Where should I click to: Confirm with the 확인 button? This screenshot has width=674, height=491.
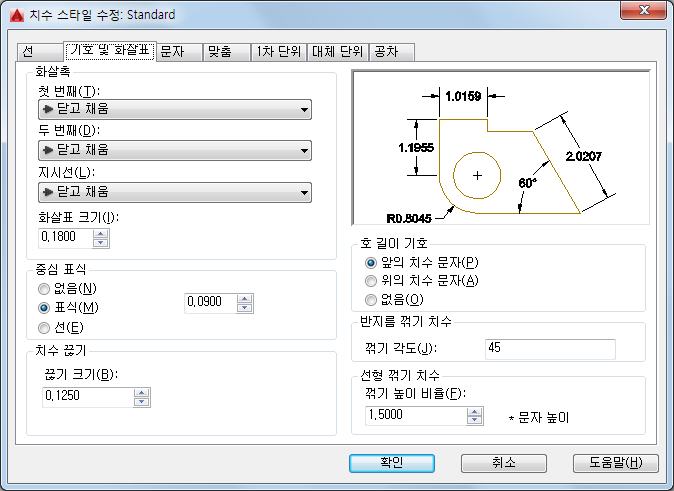[x=392, y=463]
